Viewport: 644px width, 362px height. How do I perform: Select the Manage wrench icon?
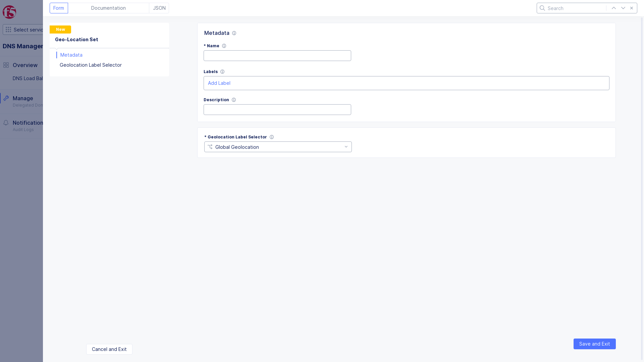click(x=6, y=98)
